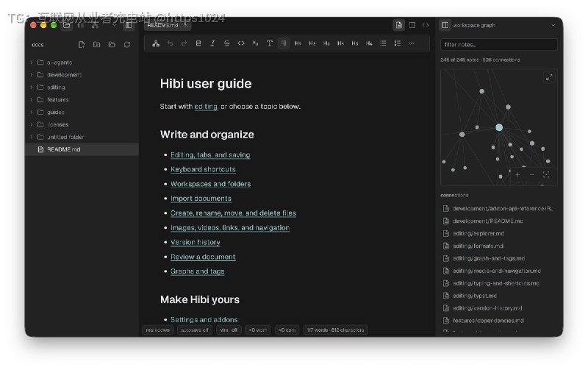Open the Review a document link
This screenshot has width=588, height=370.
pos(203,257)
